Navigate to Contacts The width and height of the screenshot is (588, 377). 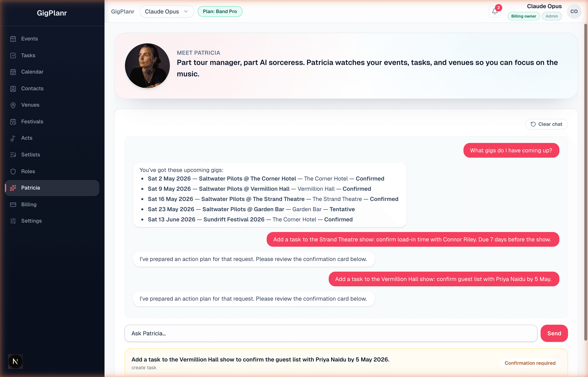click(x=52, y=88)
